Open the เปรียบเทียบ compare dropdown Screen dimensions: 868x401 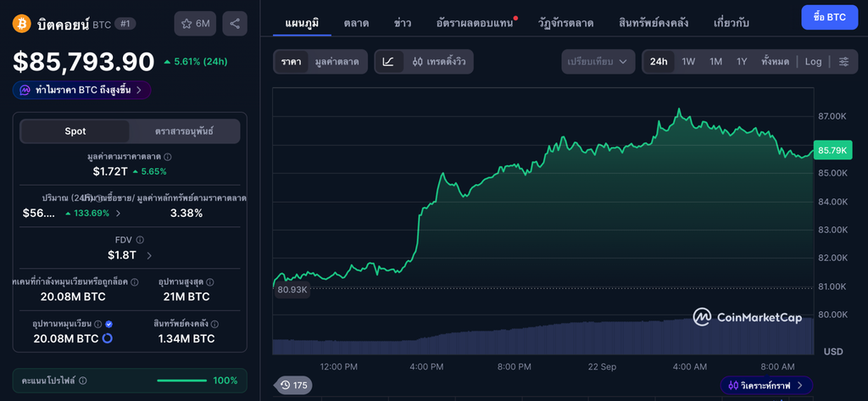(x=598, y=62)
